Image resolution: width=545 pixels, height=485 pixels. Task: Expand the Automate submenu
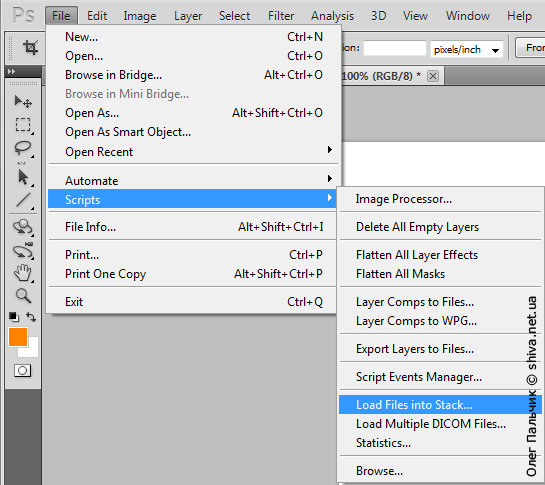coord(193,180)
